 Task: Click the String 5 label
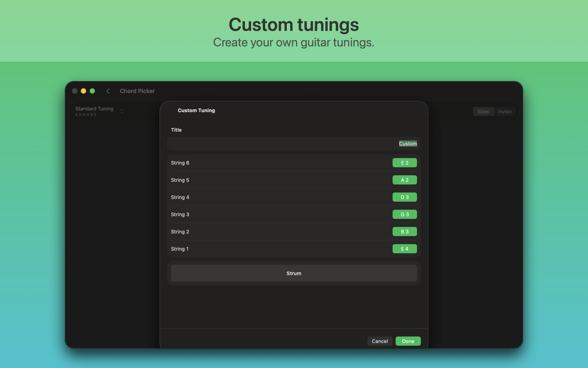click(180, 180)
